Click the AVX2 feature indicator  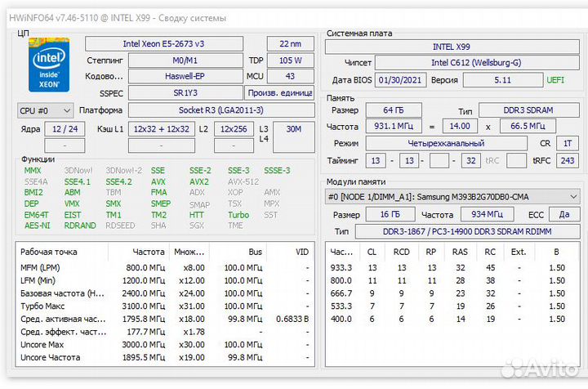[x=199, y=181]
